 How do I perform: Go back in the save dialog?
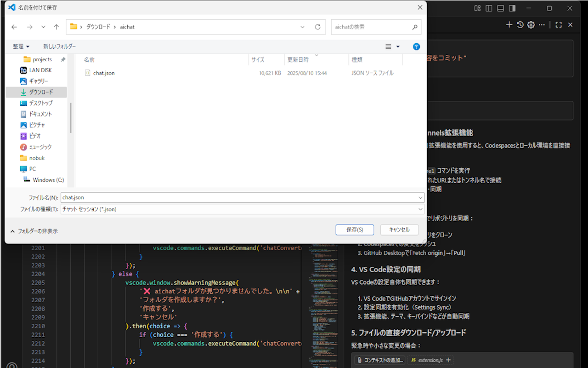14,27
